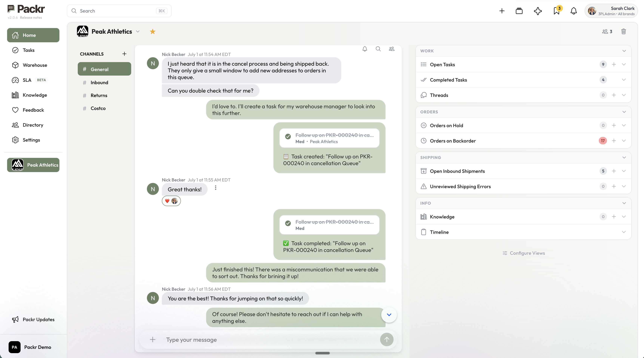The height and width of the screenshot is (358, 644).
Task: Collapse the INFO section
Action: pos(624,203)
